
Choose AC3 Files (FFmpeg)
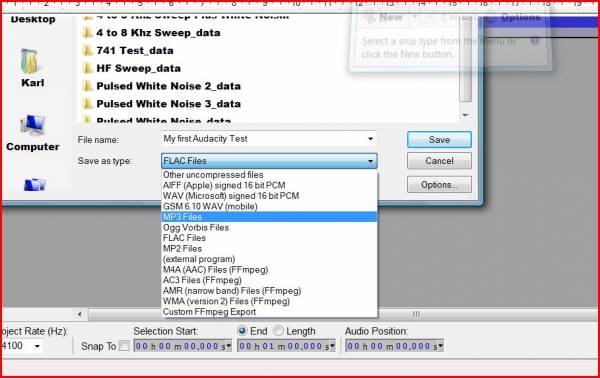tap(269, 280)
